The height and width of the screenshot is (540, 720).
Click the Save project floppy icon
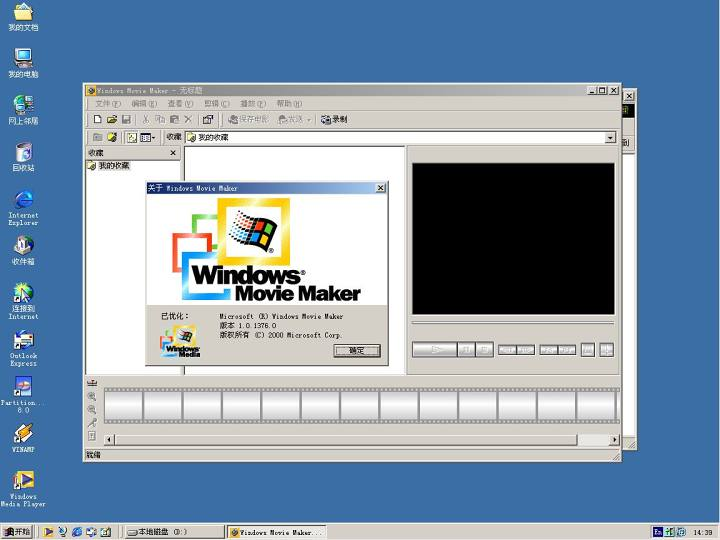(126, 119)
